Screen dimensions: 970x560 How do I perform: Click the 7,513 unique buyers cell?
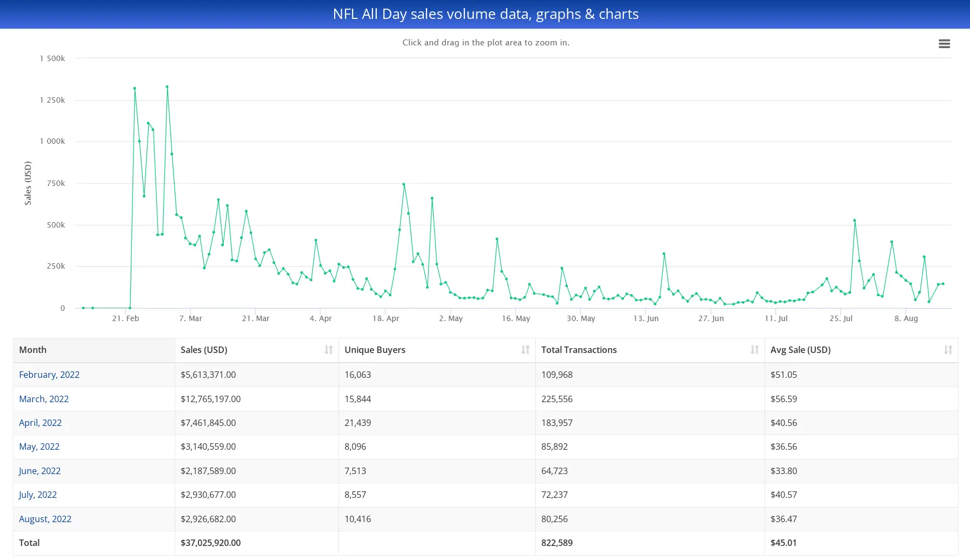(437, 471)
